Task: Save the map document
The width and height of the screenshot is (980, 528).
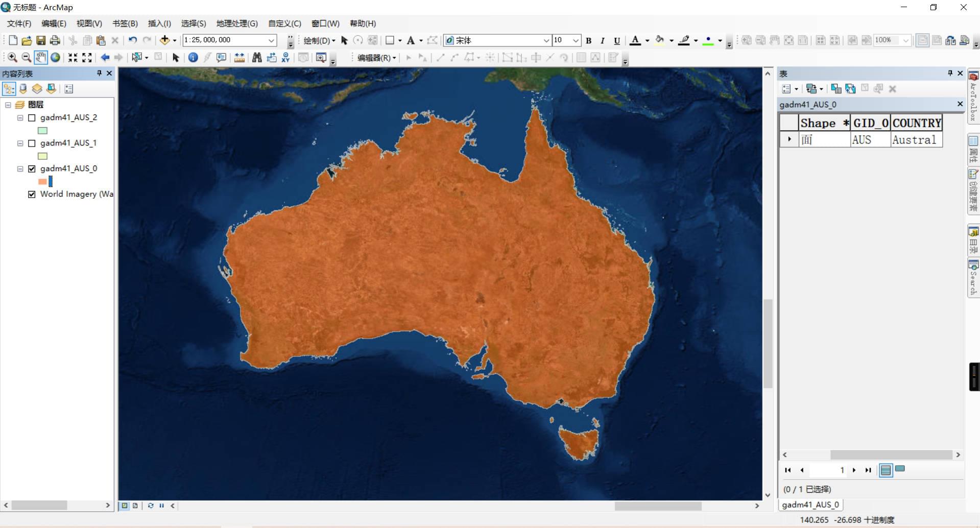Action: coord(41,40)
